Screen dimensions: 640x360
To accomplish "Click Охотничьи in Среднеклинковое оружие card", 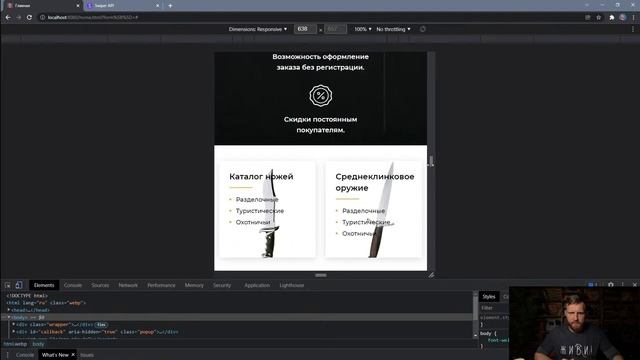I will (x=359, y=234).
